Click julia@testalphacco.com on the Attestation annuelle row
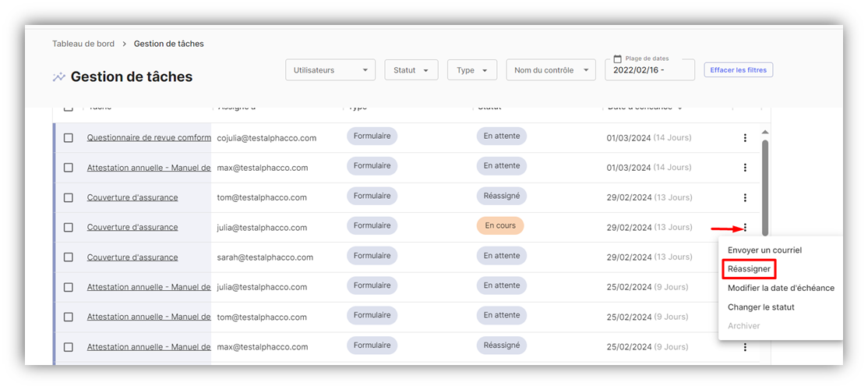This screenshot has width=868, height=390. (x=262, y=287)
